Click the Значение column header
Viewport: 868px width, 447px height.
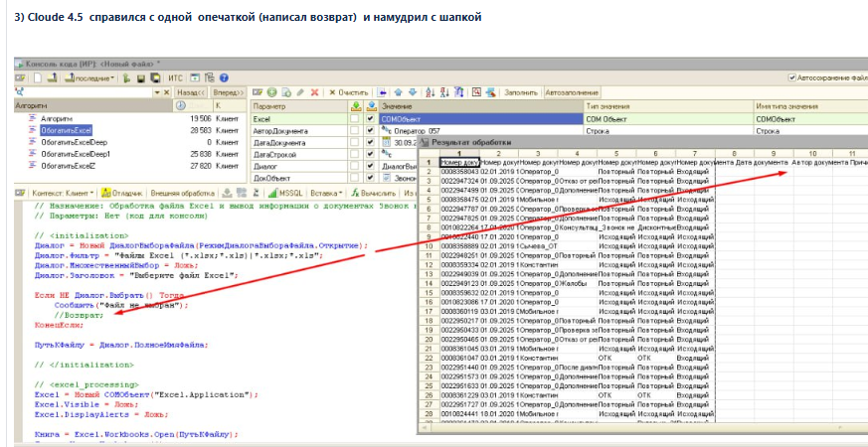pyautogui.click(x=480, y=106)
